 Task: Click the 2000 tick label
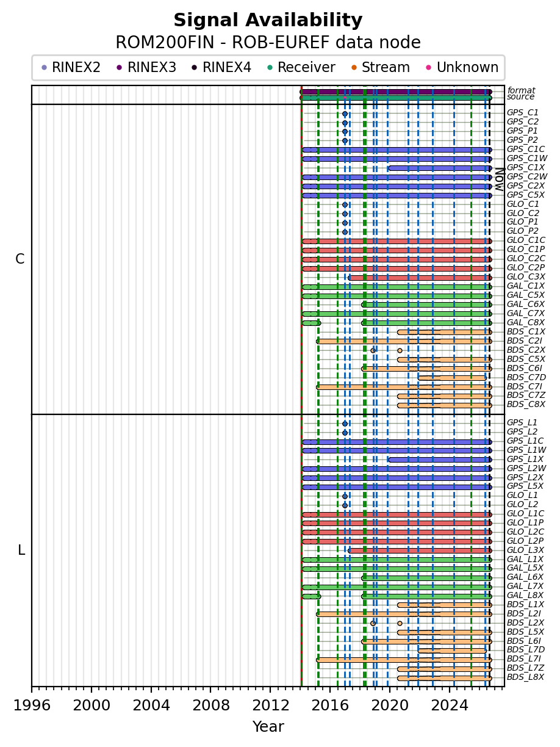coord(92,706)
